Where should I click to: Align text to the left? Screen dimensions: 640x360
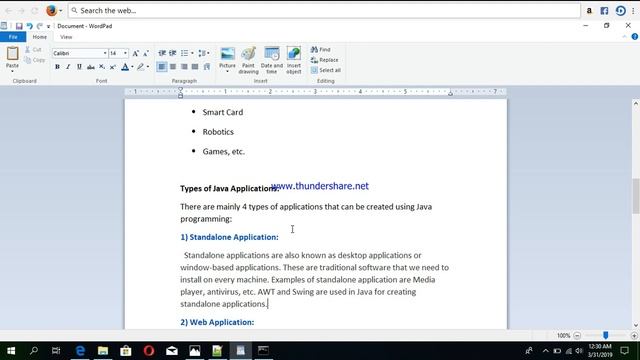pos(162,67)
